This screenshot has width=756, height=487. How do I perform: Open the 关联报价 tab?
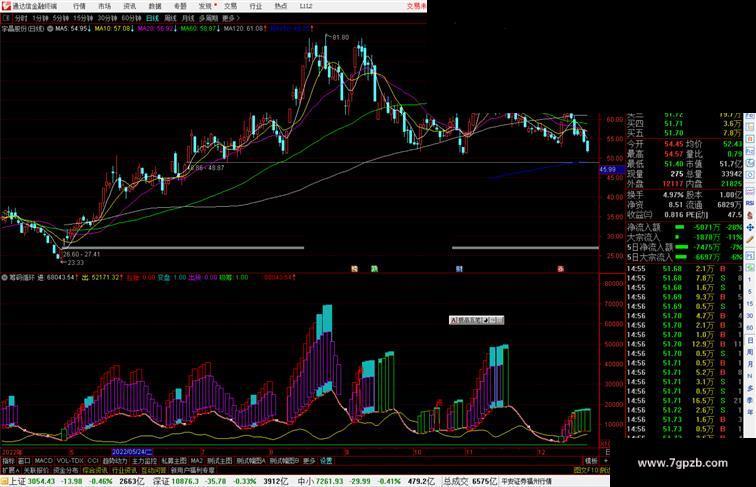[x=36, y=470]
